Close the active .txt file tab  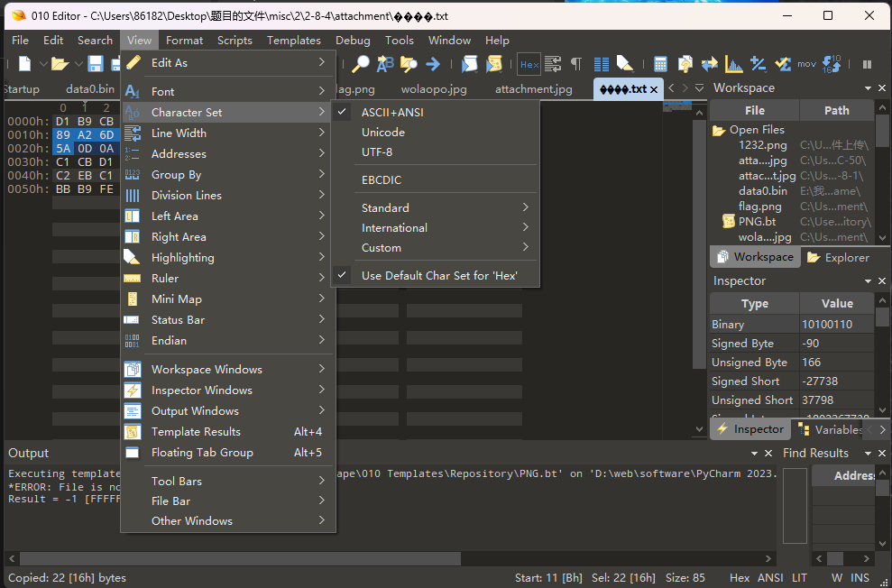tap(654, 89)
